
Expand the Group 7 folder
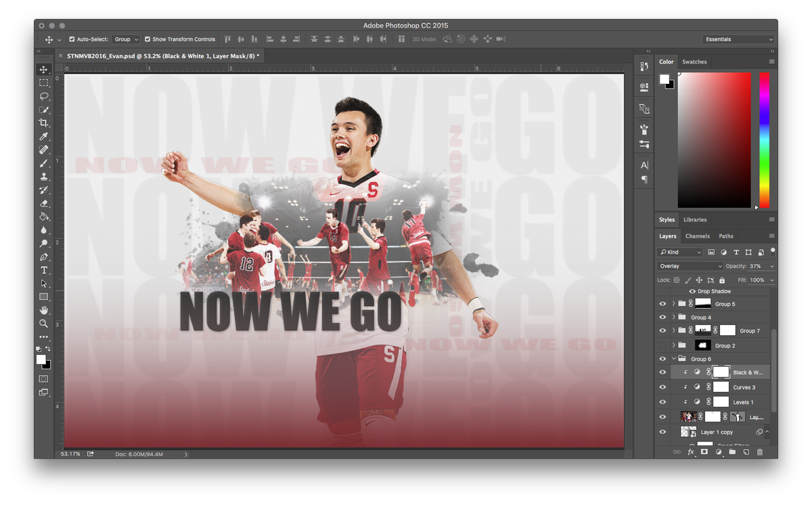673,330
